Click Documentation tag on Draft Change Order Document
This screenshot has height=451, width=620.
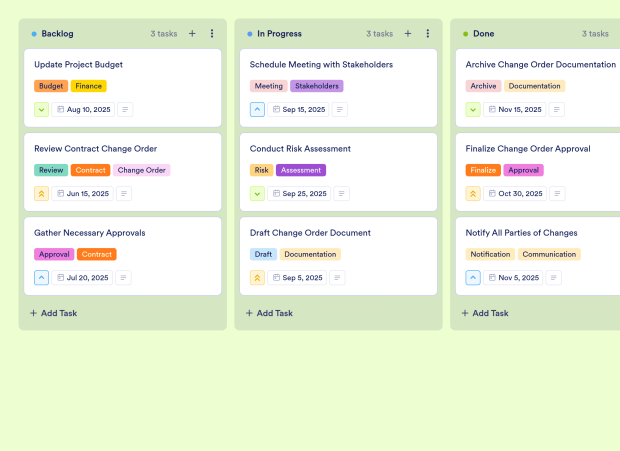[x=310, y=255]
